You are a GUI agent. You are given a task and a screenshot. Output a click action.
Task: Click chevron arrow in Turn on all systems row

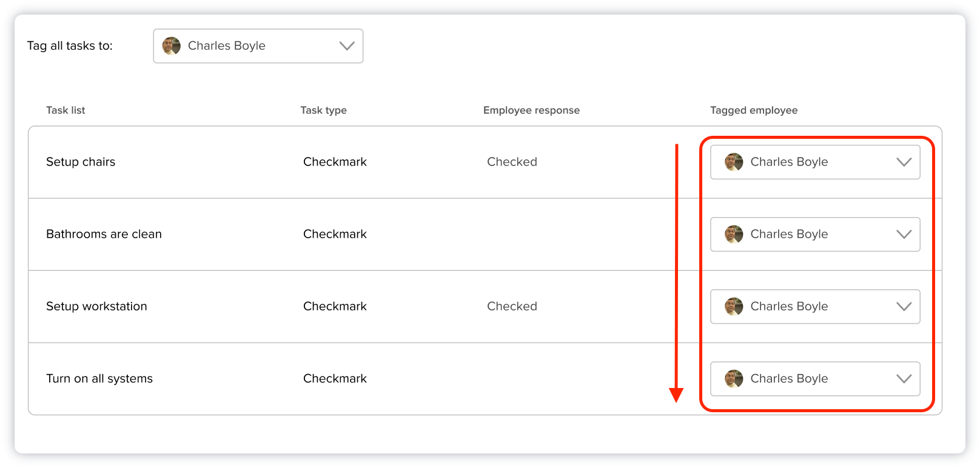pos(904,378)
